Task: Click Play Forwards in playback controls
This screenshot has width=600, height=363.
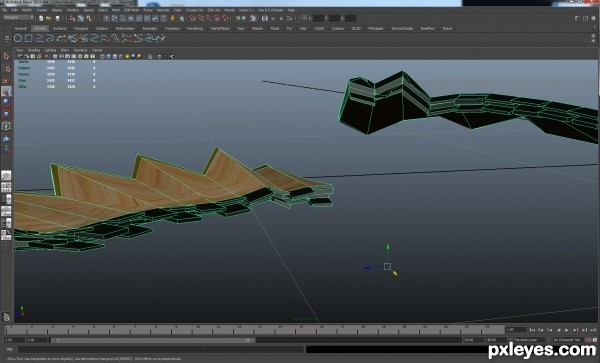Action: pos(567,330)
